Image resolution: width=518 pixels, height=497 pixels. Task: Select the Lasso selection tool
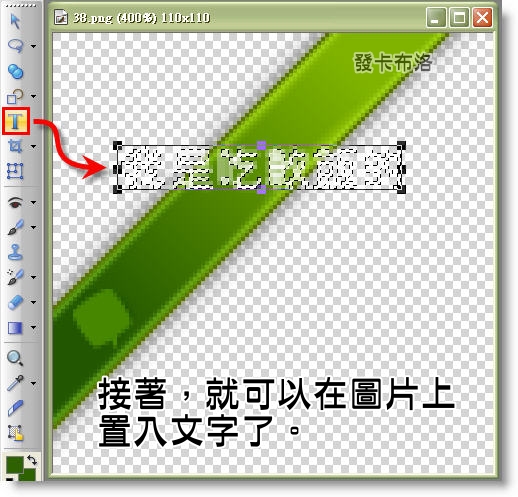pos(15,46)
